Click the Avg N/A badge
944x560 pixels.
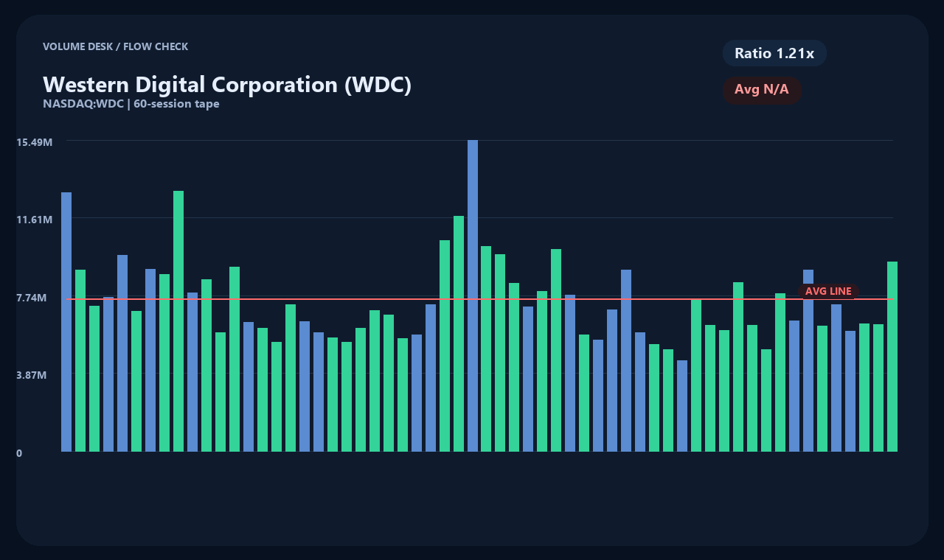(762, 90)
